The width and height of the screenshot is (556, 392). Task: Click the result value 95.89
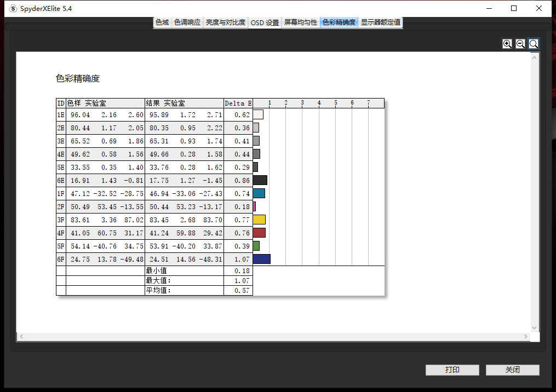coord(159,115)
